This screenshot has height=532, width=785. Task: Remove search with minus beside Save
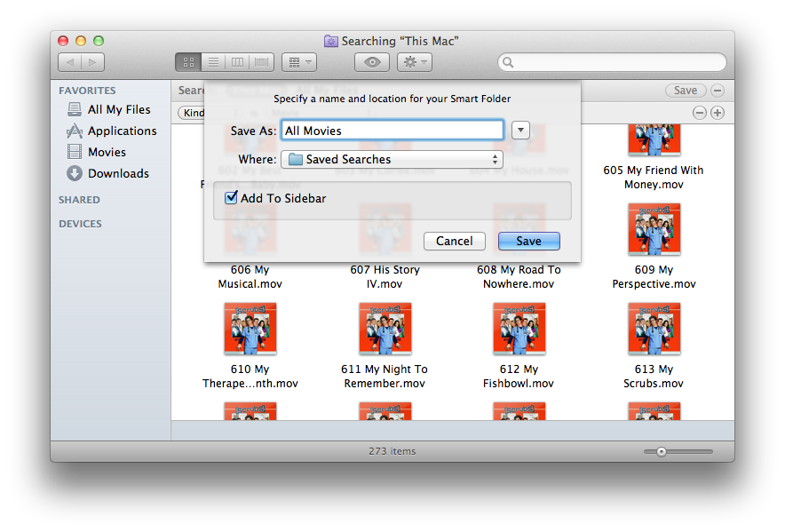718,91
